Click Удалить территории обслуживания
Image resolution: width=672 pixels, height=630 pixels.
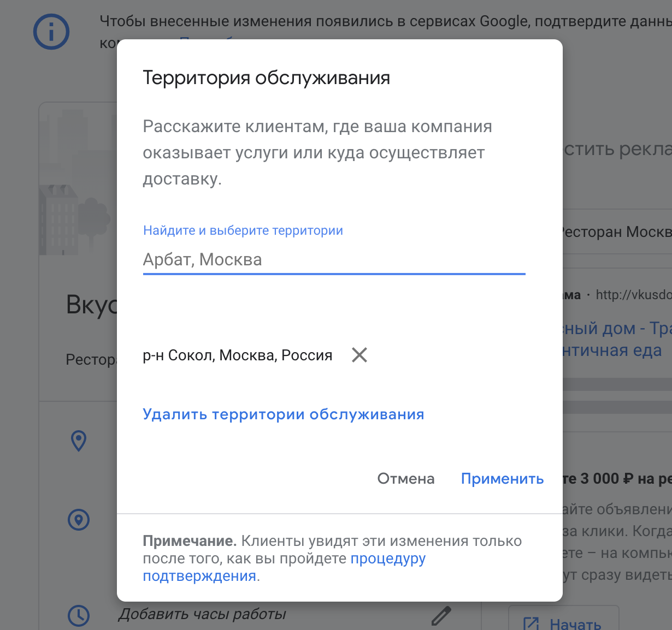pyautogui.click(x=283, y=414)
